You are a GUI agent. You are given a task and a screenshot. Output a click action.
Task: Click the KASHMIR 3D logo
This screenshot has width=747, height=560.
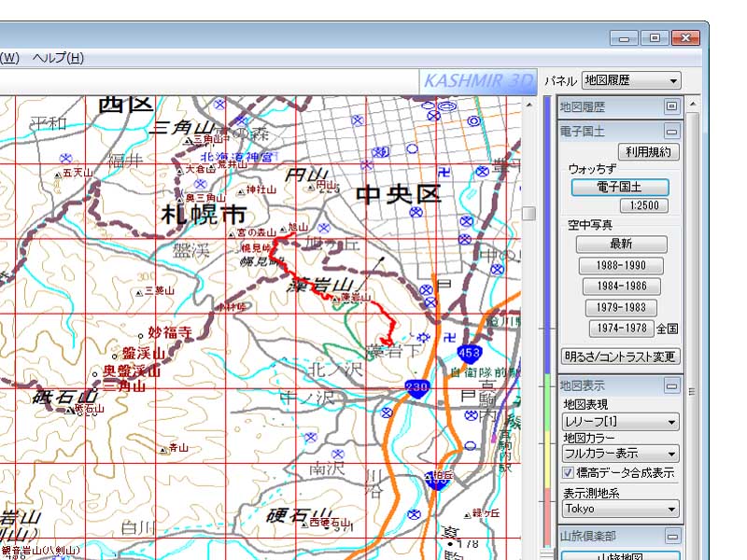coord(478,81)
